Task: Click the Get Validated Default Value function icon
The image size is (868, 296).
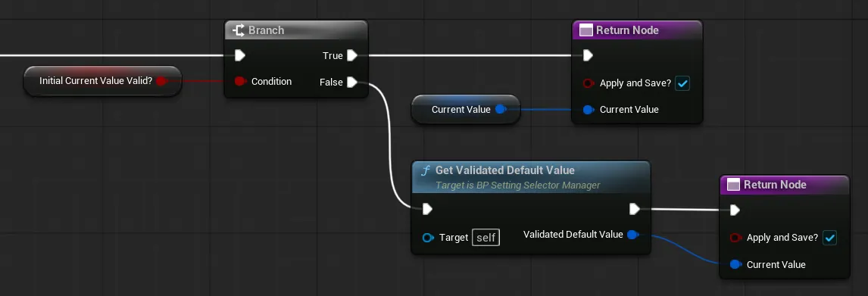Action: point(425,170)
